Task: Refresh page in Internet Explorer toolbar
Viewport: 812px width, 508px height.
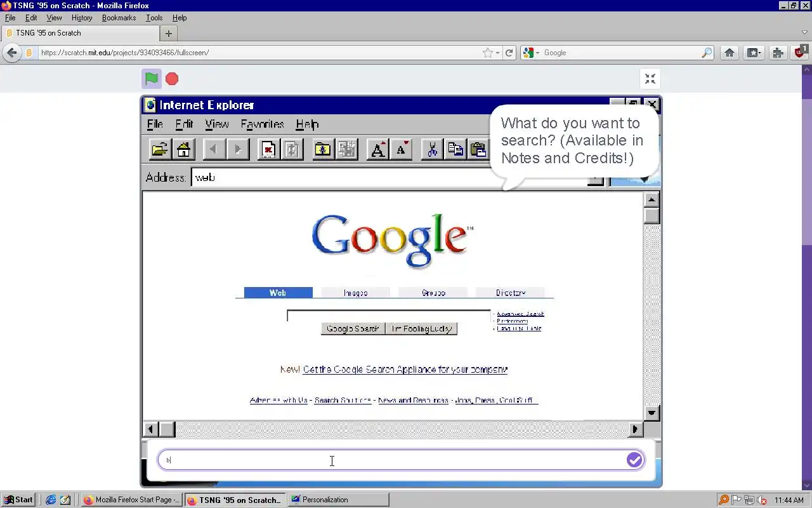Action: tap(292, 150)
